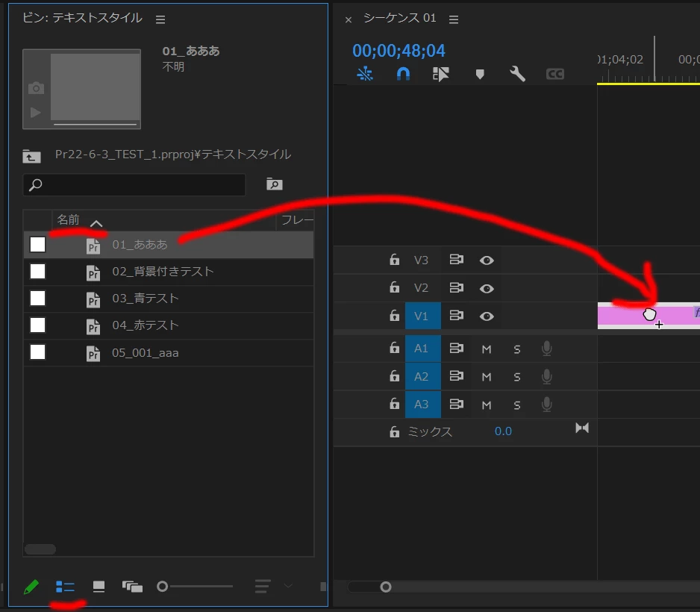Toggle lock on track V3

pyautogui.click(x=394, y=259)
